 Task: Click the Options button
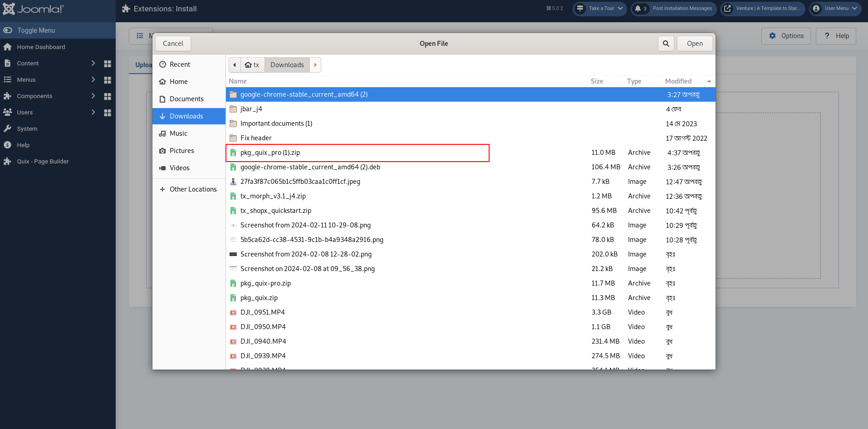[x=786, y=36]
